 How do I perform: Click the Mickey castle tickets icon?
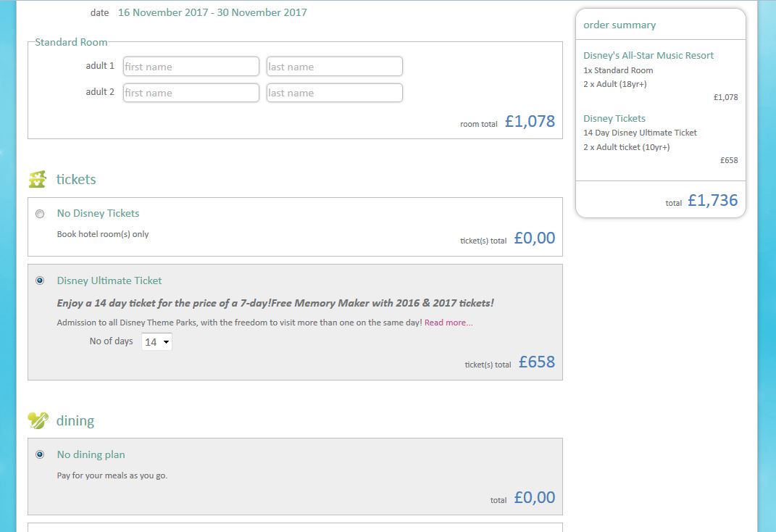pos(38,179)
